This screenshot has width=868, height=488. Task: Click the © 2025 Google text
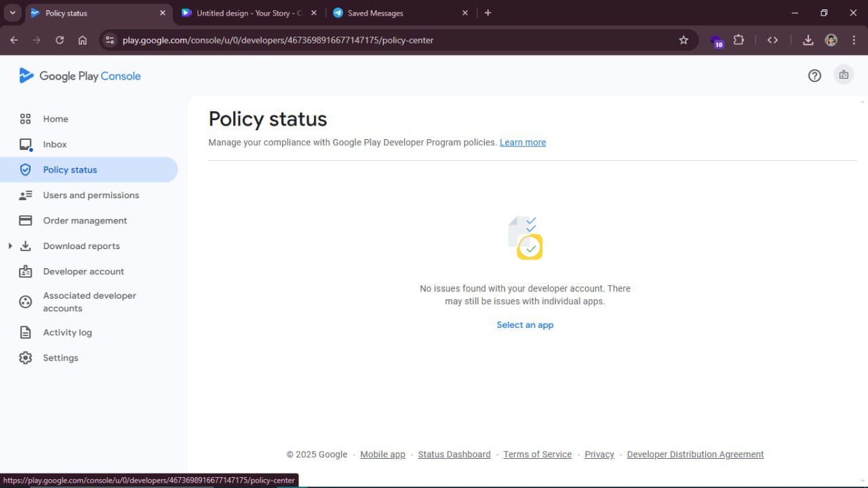(x=317, y=455)
